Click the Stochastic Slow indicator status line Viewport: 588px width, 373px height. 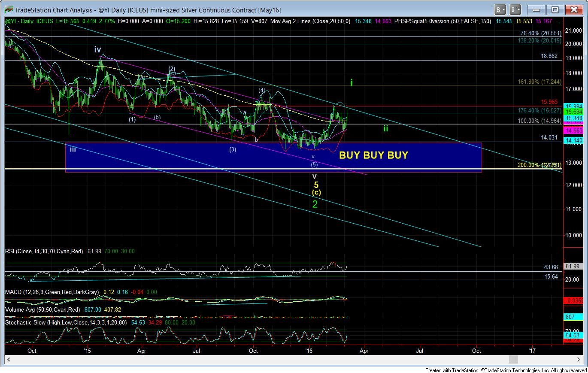[x=100, y=322]
